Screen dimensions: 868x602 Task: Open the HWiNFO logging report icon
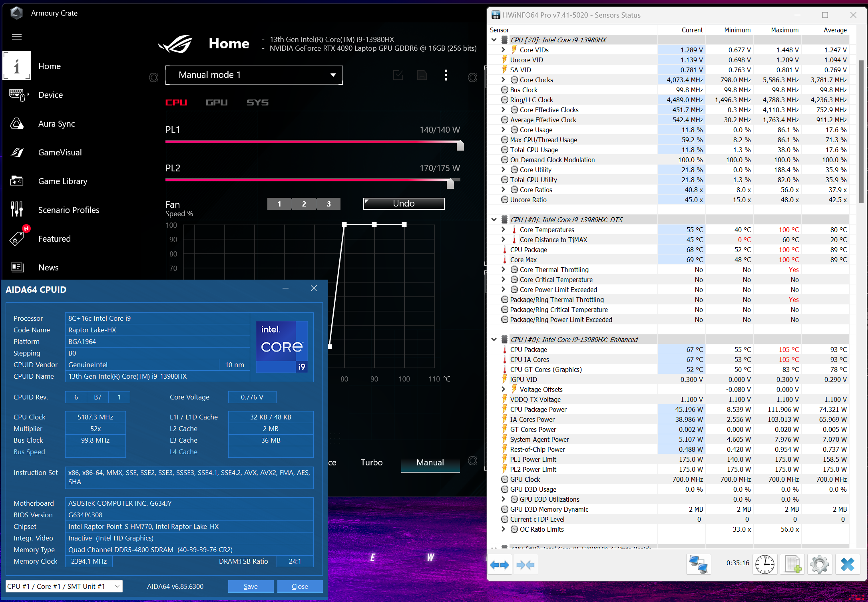tap(792, 564)
